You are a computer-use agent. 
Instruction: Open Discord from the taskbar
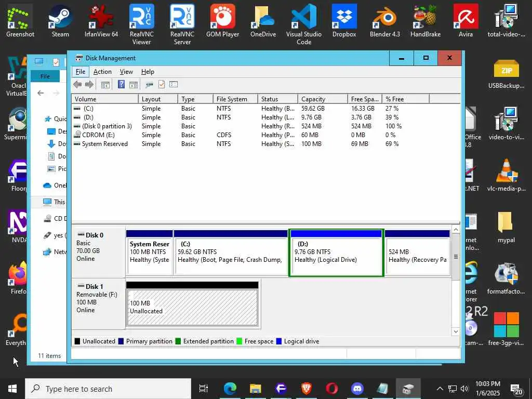(357, 389)
